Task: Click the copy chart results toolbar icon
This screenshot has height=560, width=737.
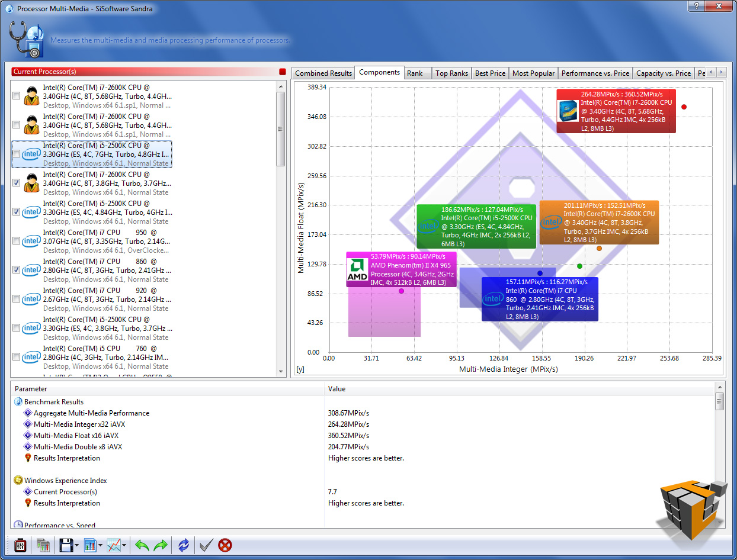Action: coord(43,545)
